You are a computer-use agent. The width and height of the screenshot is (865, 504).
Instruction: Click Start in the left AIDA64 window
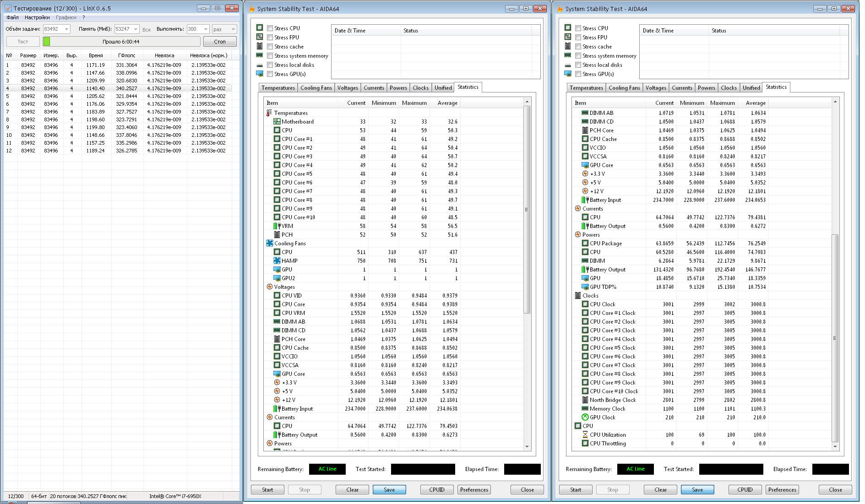(267, 490)
